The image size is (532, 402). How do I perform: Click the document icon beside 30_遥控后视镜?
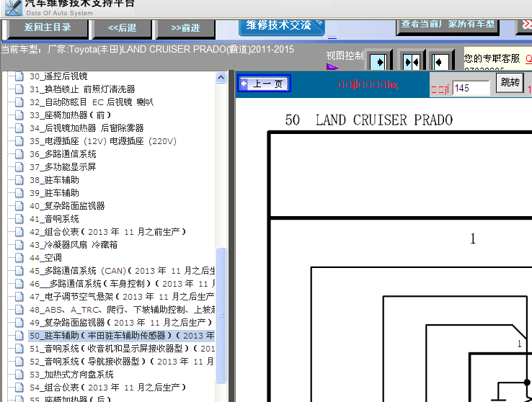[x=19, y=76]
